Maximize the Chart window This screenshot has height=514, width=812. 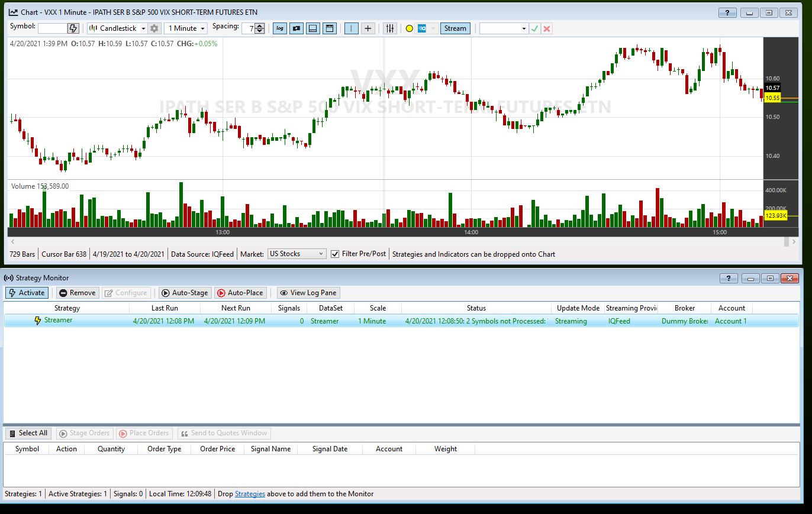pos(769,12)
